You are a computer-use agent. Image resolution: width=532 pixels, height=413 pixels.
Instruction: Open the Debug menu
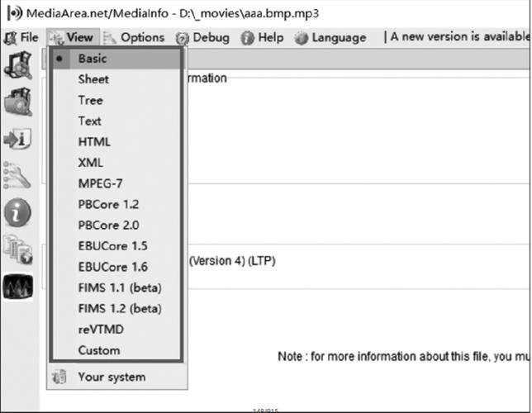(203, 38)
